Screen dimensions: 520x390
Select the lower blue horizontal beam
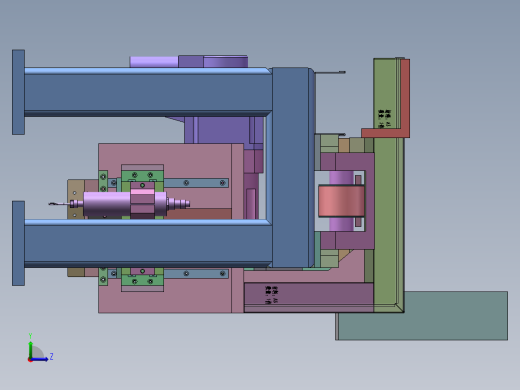148,243
